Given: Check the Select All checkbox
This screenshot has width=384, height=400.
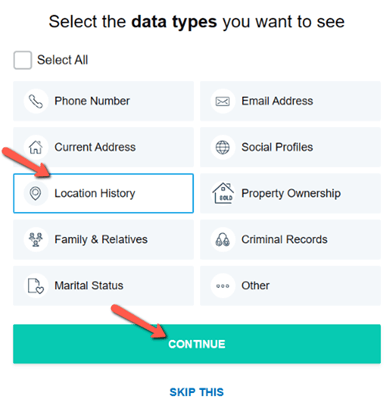Looking at the screenshot, I should pyautogui.click(x=23, y=60).
